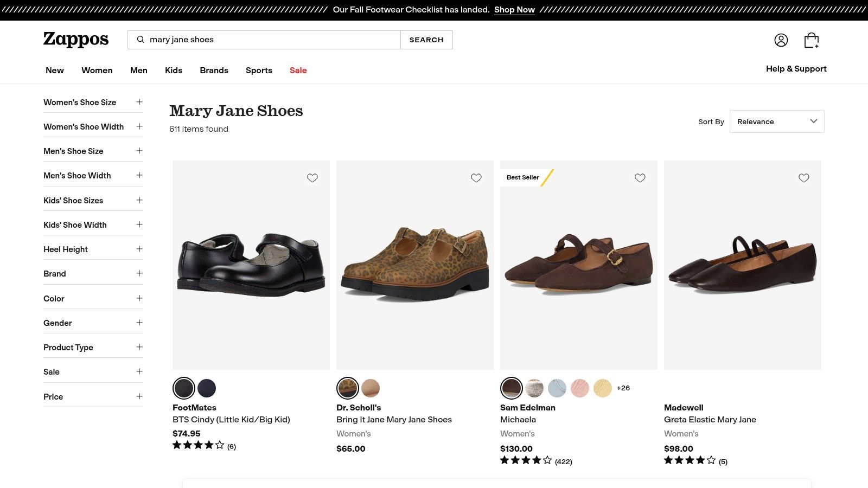The image size is (868, 488).
Task: Open the Sort By Relevance dropdown
Action: pyautogui.click(x=776, y=121)
